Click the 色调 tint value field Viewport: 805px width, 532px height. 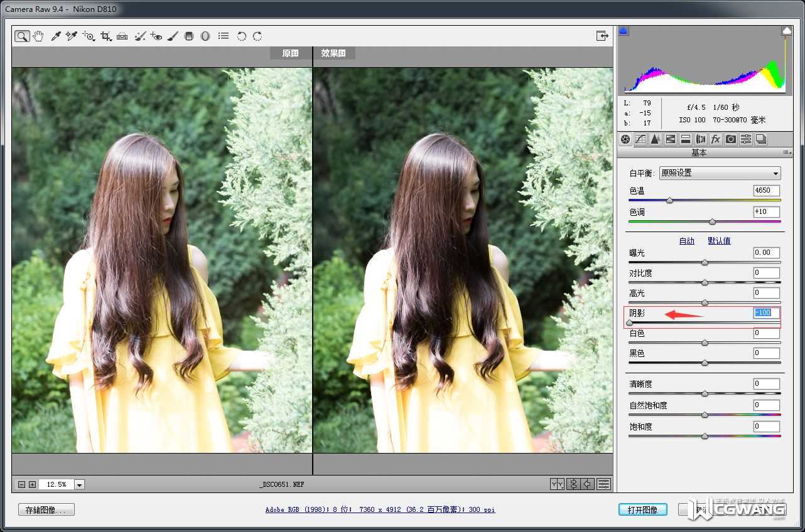click(x=767, y=212)
